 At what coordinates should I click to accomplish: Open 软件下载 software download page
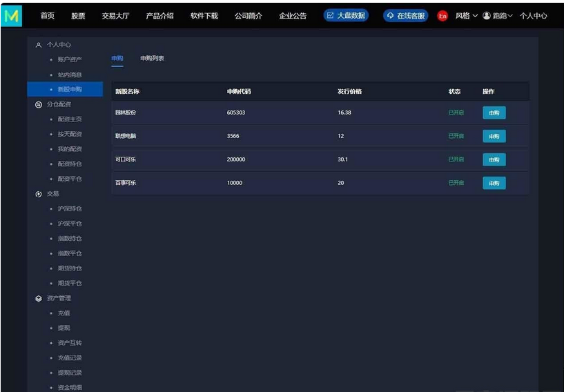pos(204,16)
